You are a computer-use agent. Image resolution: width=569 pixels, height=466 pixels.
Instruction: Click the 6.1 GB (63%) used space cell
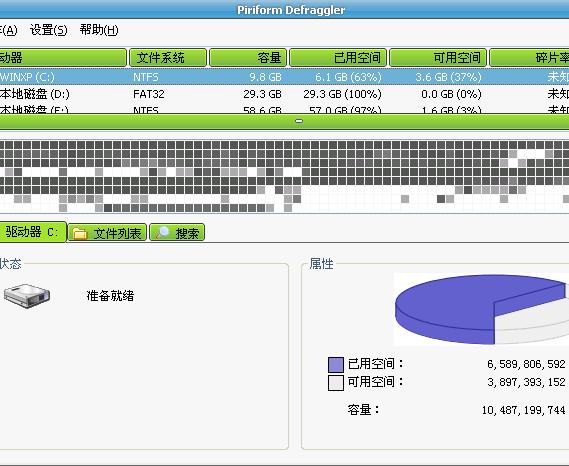pos(348,77)
